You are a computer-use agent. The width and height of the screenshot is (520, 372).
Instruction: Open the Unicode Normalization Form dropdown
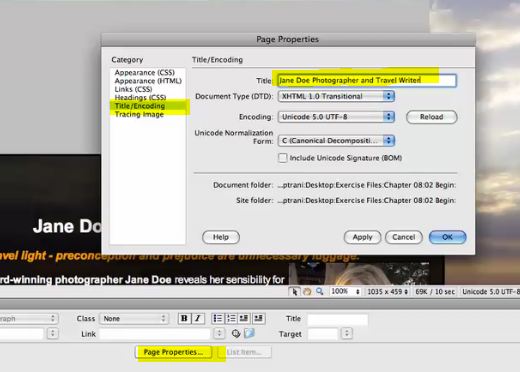(336, 141)
